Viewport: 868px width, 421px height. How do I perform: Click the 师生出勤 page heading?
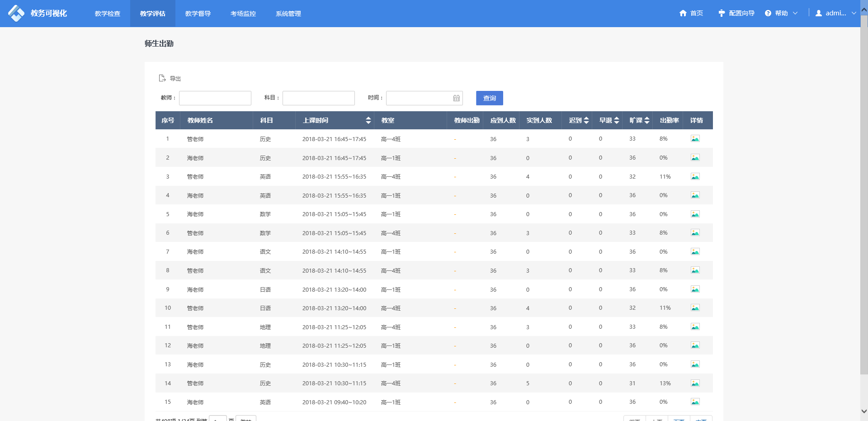click(159, 43)
